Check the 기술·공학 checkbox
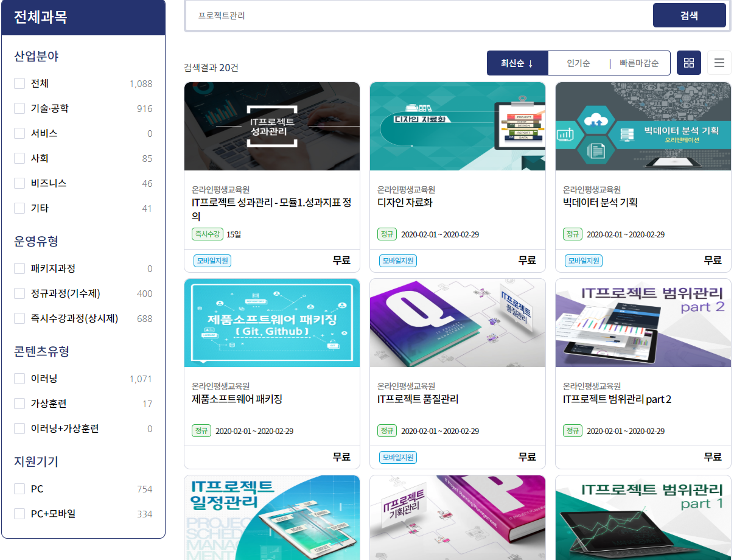Image resolution: width=734 pixels, height=560 pixels. click(19, 108)
